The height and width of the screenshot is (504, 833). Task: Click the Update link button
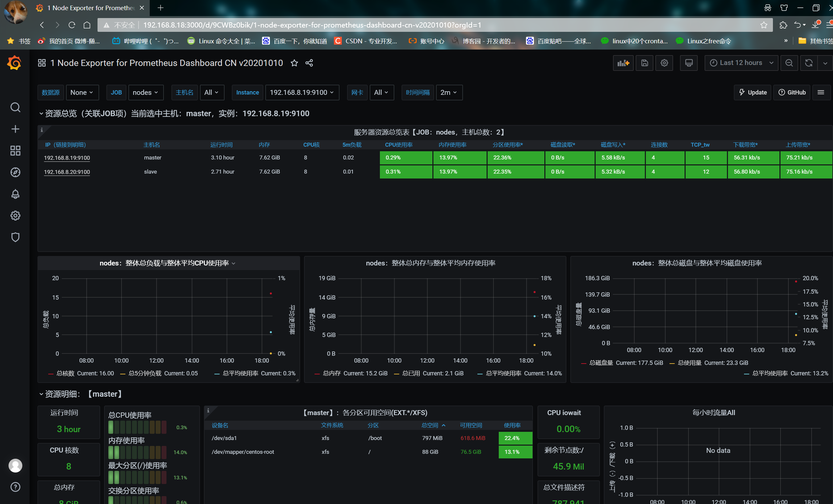(752, 93)
